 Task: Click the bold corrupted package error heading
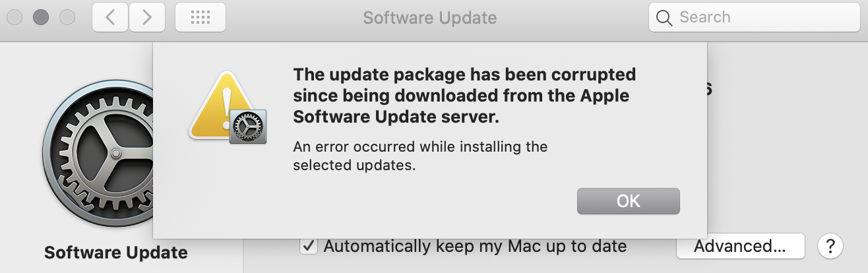[x=464, y=95]
